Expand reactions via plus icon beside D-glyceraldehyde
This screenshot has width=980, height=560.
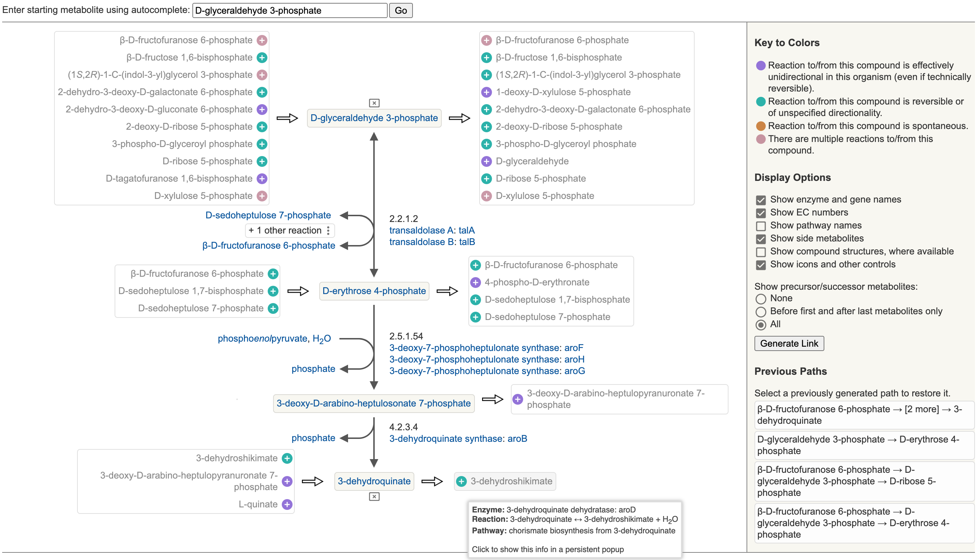click(487, 161)
